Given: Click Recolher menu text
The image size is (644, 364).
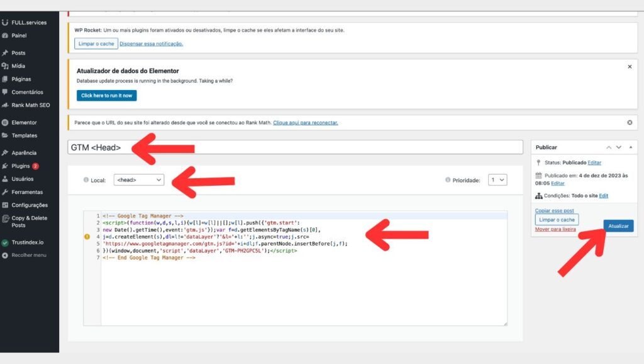Looking at the screenshot, I should coord(29,256).
